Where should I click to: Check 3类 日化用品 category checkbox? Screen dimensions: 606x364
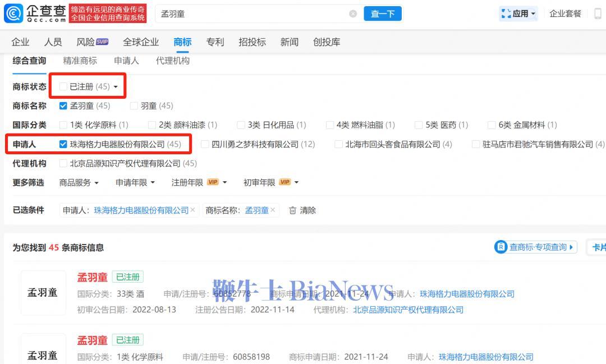(x=241, y=125)
